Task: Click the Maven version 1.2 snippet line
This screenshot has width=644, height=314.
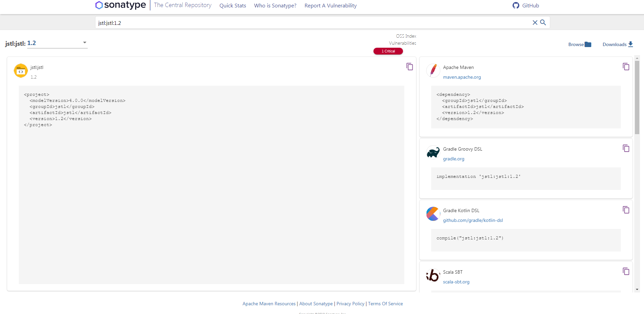Action: coord(473,113)
